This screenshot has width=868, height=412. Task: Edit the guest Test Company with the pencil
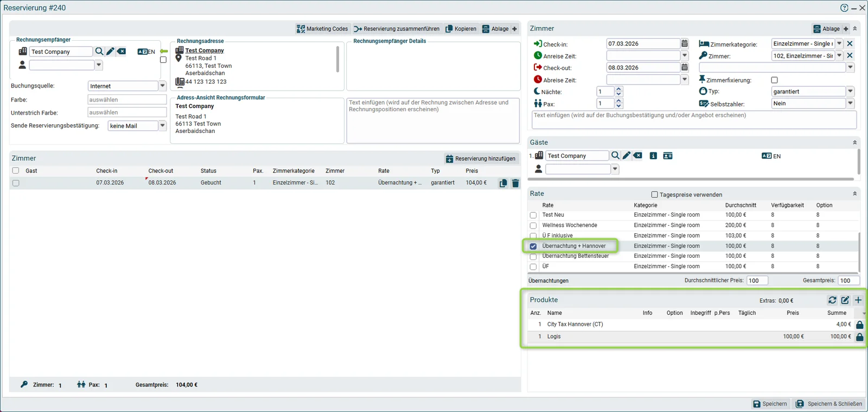pyautogui.click(x=627, y=156)
